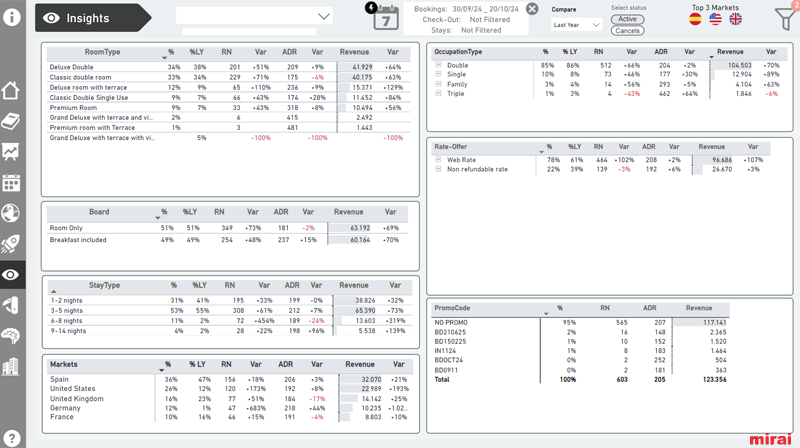Select the United Kingdom flag market

pyautogui.click(x=736, y=19)
